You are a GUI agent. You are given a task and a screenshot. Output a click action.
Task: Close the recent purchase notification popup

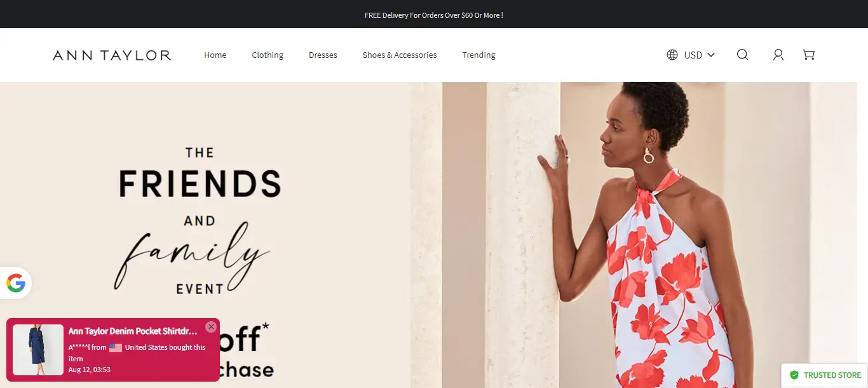coord(211,327)
